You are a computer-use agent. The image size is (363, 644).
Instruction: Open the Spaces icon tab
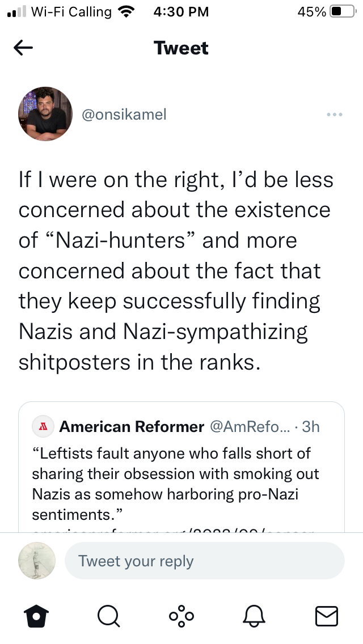[x=181, y=616]
